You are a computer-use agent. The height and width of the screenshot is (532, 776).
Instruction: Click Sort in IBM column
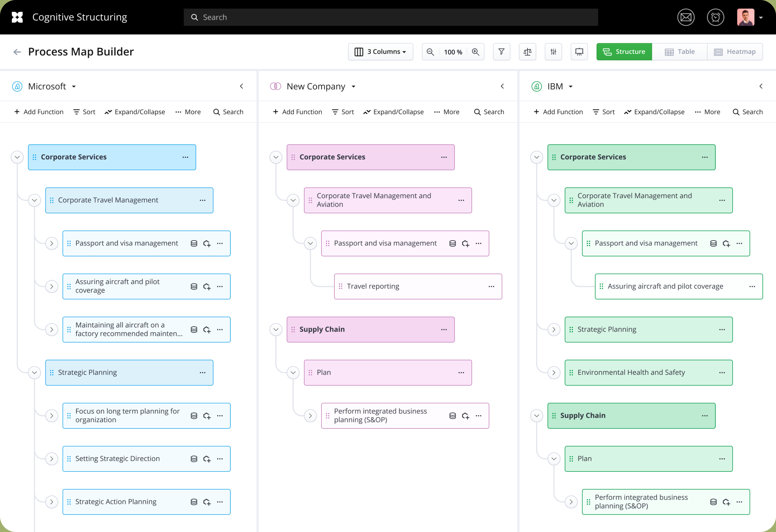pos(604,112)
